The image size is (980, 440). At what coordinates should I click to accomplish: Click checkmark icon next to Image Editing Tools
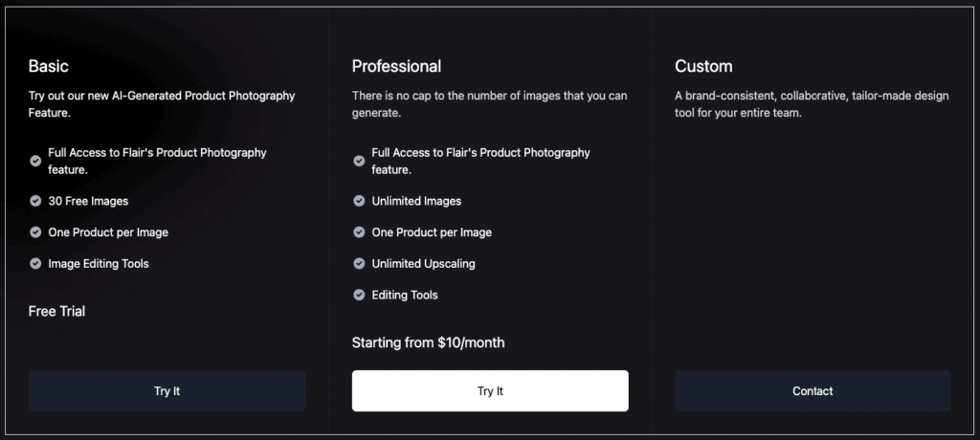[x=35, y=263]
